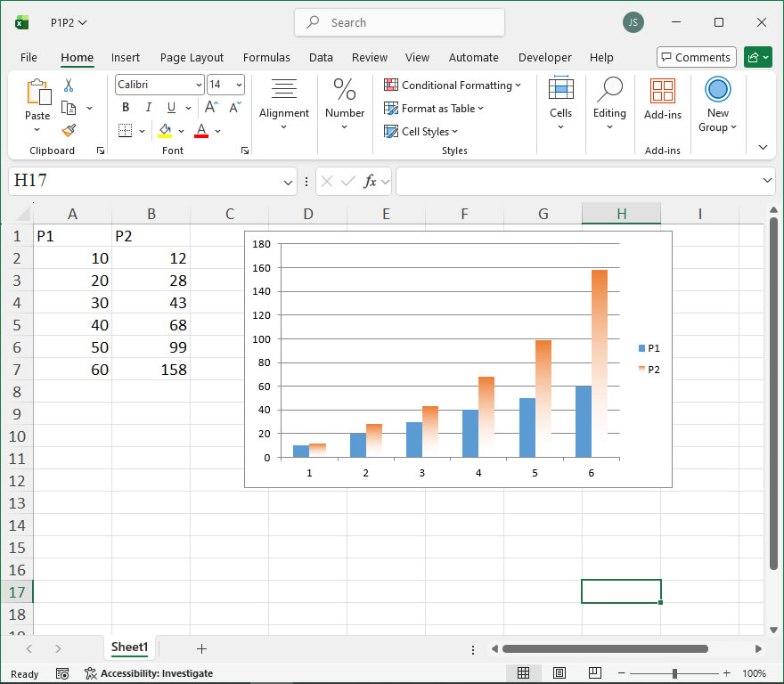The height and width of the screenshot is (684, 784).
Task: Click the Format Painter brush icon
Action: pos(69,130)
